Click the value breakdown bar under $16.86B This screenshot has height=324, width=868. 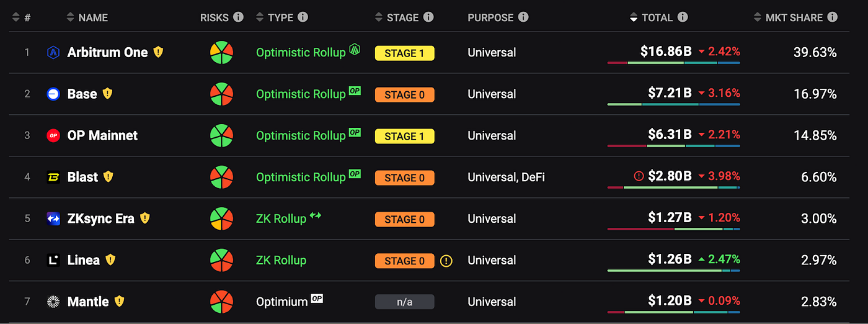673,63
